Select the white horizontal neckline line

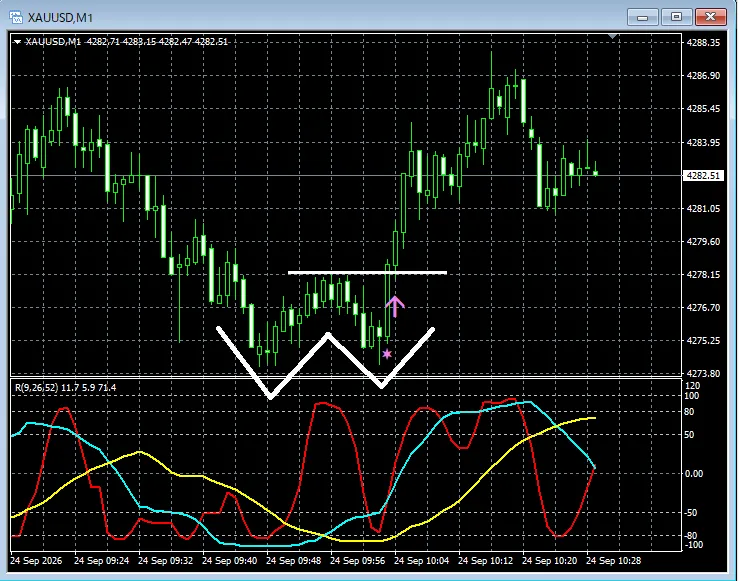pos(367,272)
